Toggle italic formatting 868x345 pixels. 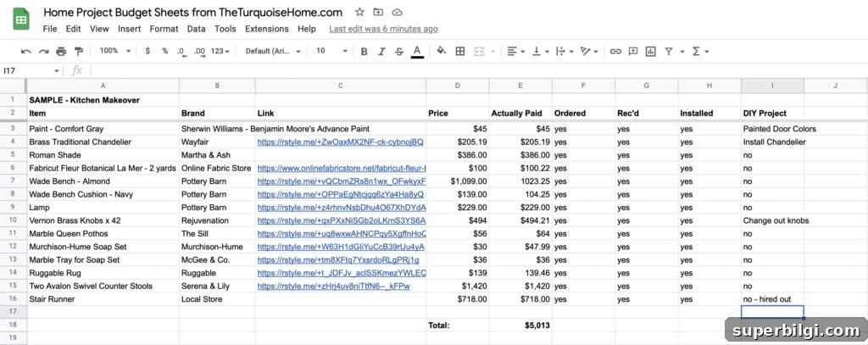tap(381, 52)
